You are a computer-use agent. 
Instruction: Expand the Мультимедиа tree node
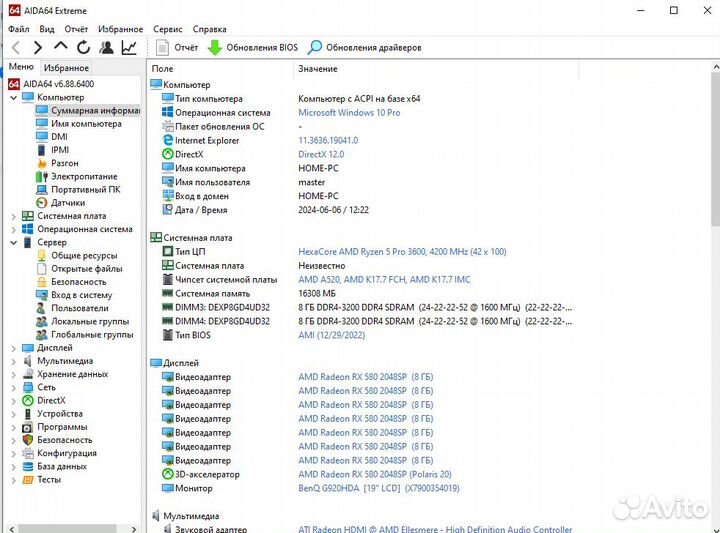coord(13,361)
